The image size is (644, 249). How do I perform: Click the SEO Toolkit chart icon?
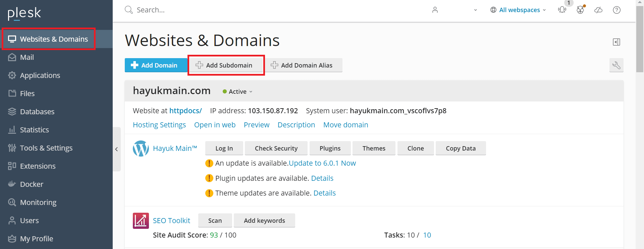click(141, 221)
